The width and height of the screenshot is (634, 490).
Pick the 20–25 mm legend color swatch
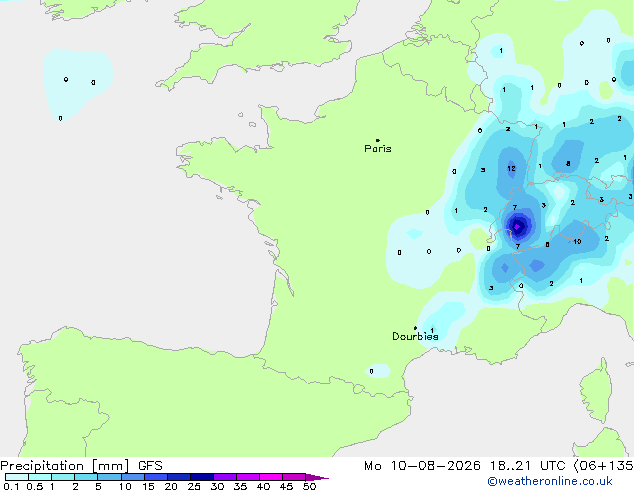click(179, 477)
